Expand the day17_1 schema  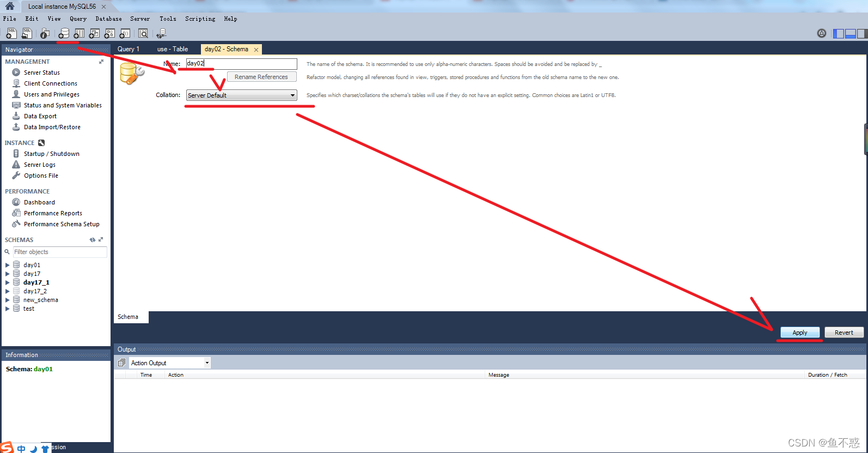click(7, 282)
